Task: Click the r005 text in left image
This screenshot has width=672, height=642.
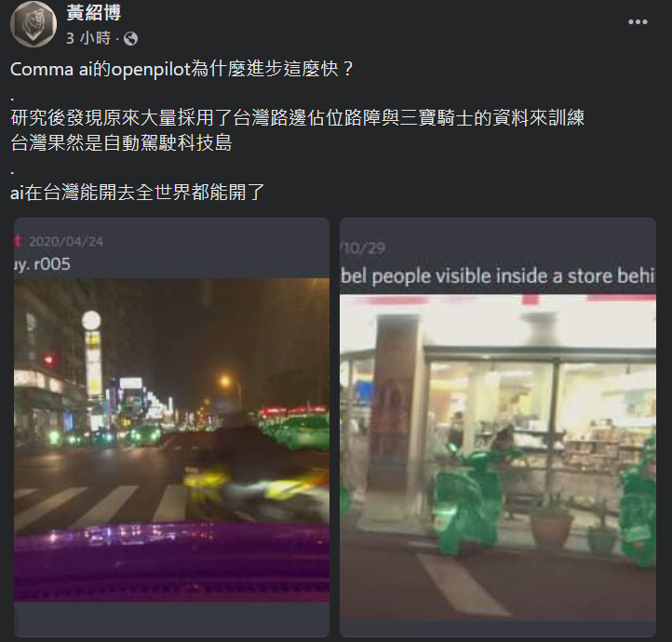Action: [52, 264]
